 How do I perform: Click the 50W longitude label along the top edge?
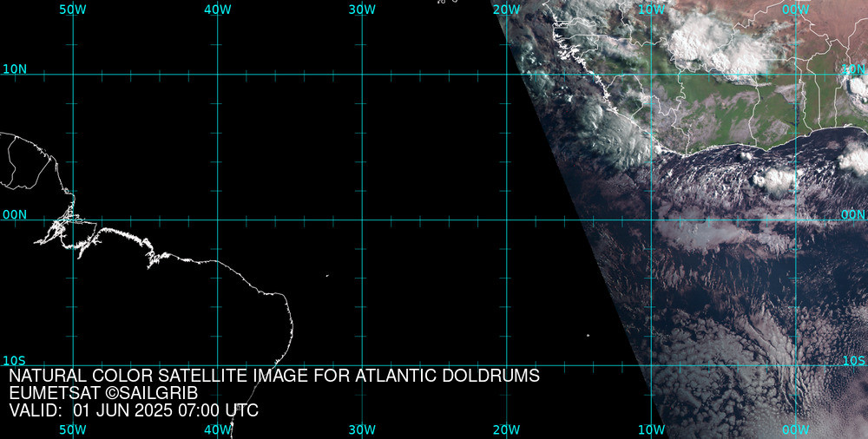click(73, 10)
